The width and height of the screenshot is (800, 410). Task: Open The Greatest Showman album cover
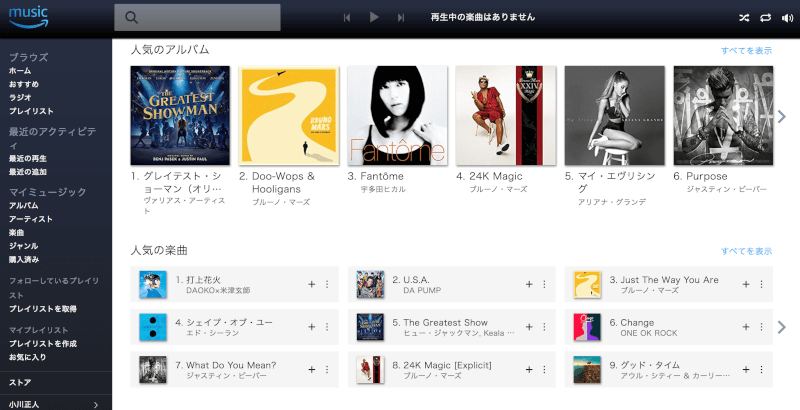[x=180, y=115]
